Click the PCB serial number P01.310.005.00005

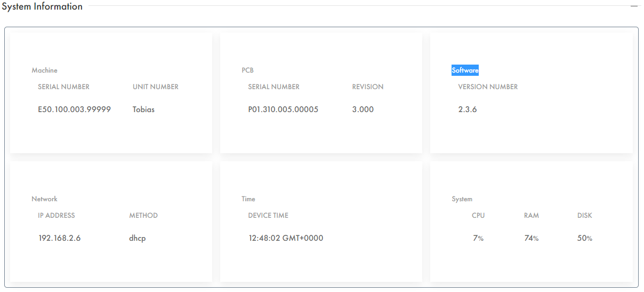(x=283, y=109)
